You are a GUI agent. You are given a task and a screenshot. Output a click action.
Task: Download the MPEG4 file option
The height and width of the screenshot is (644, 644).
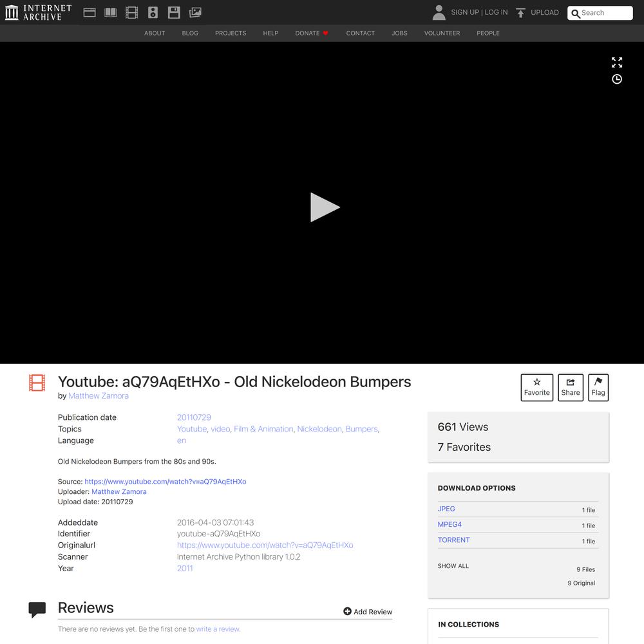click(450, 524)
